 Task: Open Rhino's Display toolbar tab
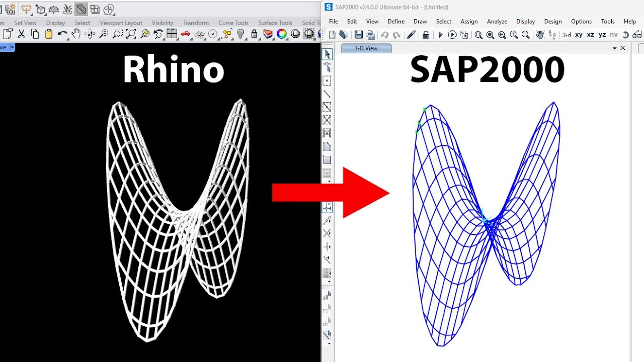(55, 23)
